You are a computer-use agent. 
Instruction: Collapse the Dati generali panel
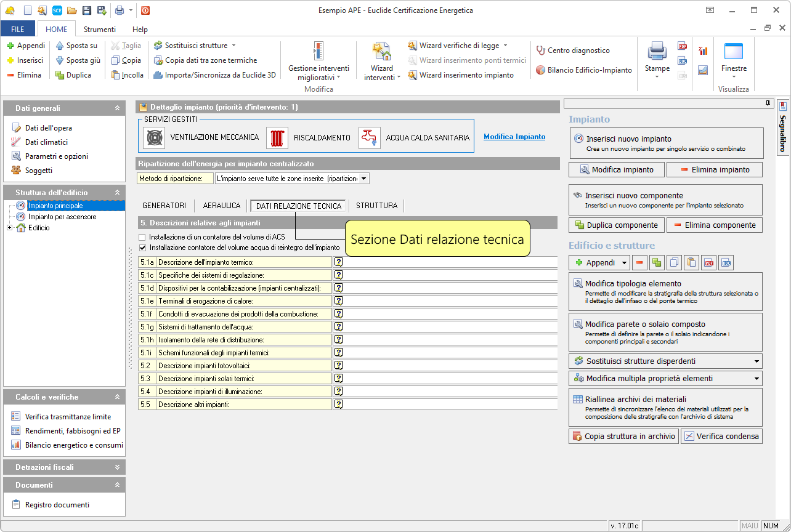click(117, 108)
